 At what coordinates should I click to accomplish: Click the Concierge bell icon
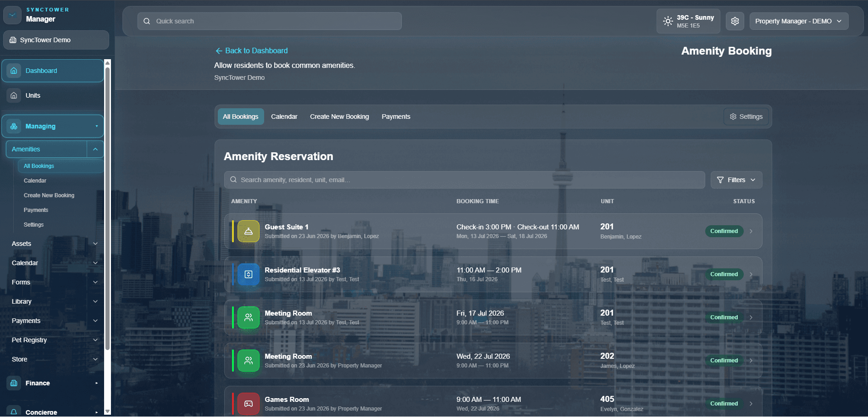click(14, 411)
